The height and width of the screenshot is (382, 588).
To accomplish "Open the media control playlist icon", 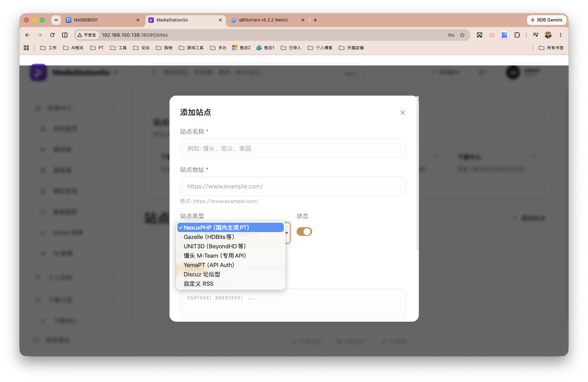I will point(536,35).
